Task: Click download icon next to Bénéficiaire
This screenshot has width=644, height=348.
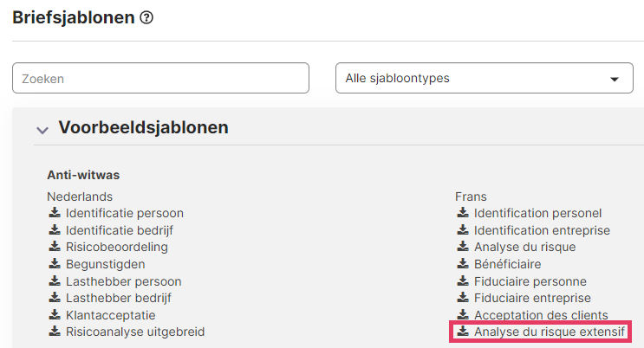Action: (463, 263)
